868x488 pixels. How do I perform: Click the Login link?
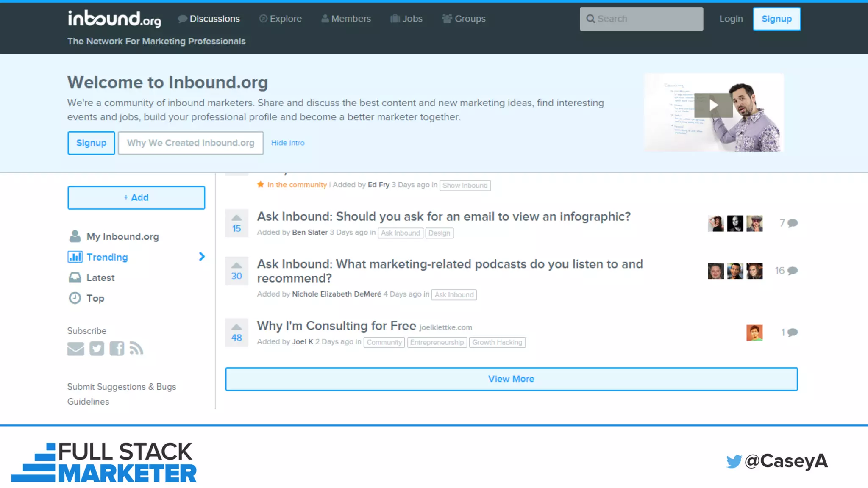[731, 19]
